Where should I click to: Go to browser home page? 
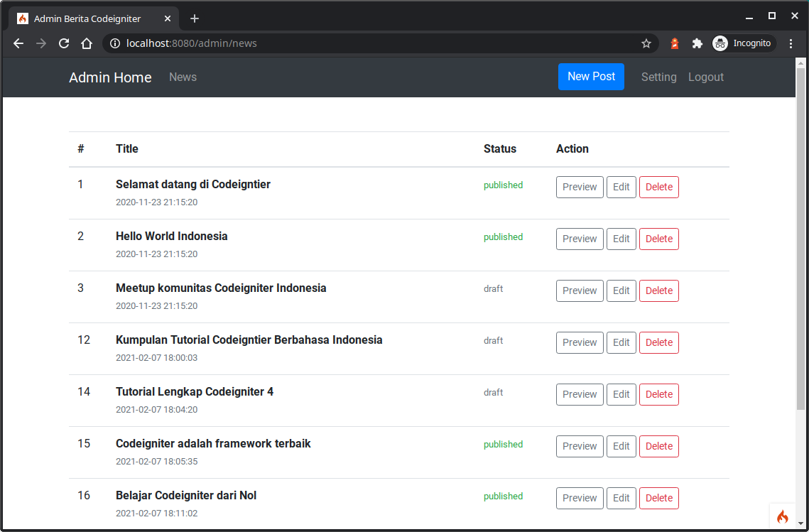(87, 43)
